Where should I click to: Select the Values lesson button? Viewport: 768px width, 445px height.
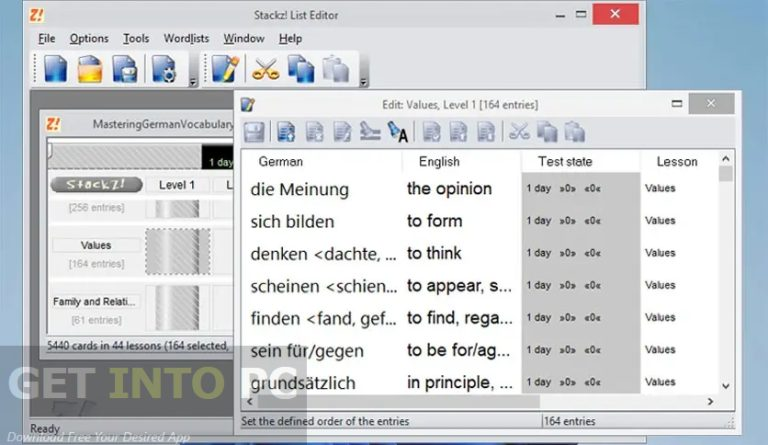[96, 245]
